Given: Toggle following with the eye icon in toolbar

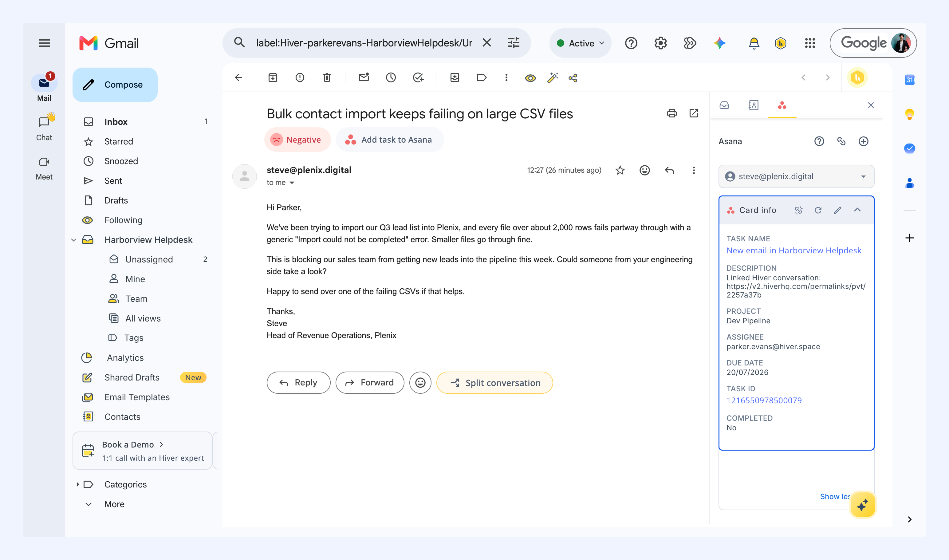Looking at the screenshot, I should pos(530,78).
